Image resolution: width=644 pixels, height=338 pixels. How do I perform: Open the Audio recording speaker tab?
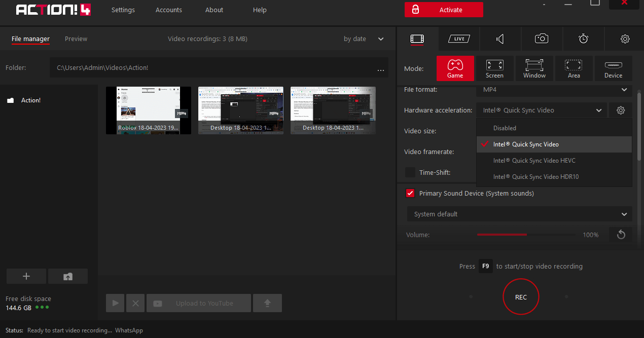[500, 39]
